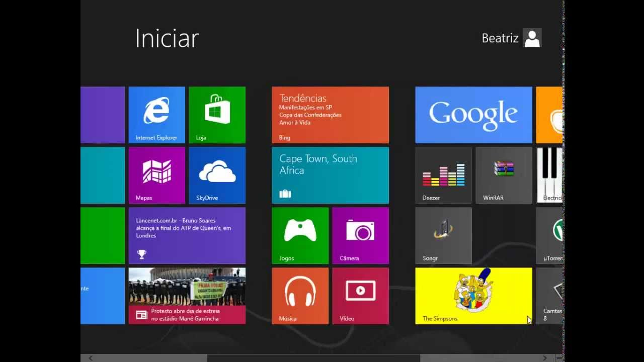Open the Bing Tendências tile
This screenshot has width=644, height=362.
point(330,115)
